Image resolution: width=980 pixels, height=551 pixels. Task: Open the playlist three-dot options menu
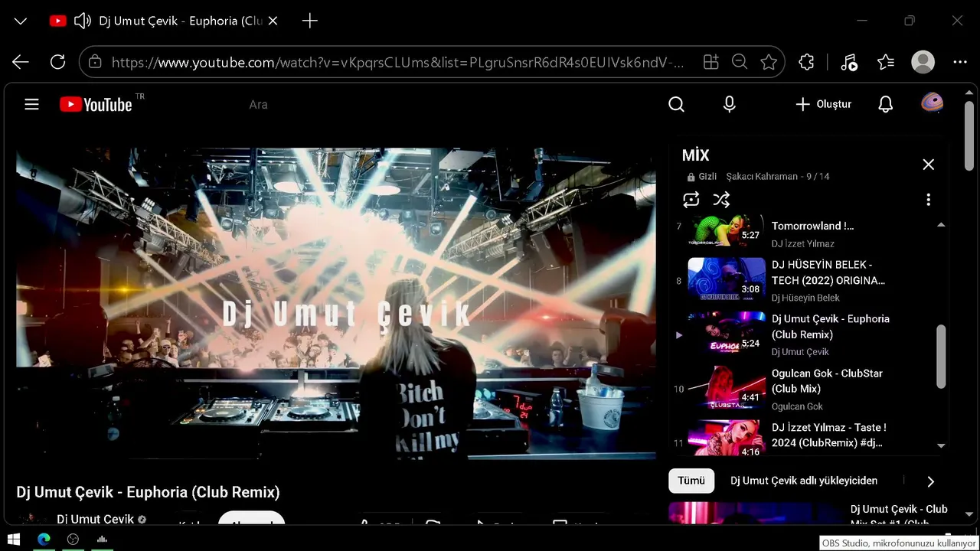(929, 200)
